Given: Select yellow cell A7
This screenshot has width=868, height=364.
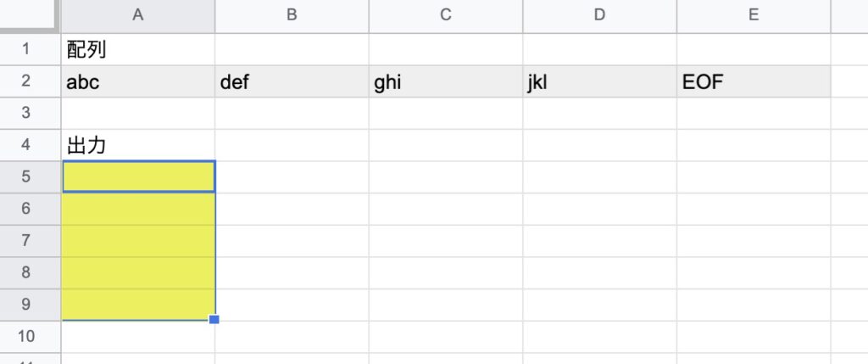Looking at the screenshot, I should [x=138, y=241].
